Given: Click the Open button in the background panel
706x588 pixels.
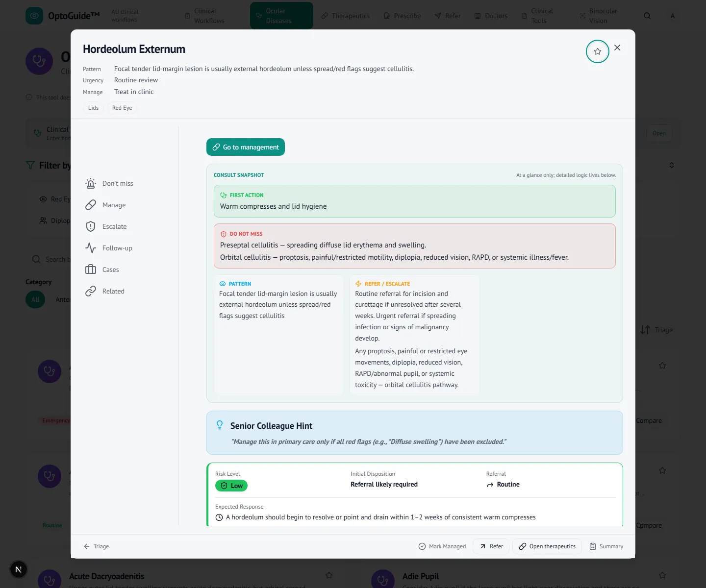Looking at the screenshot, I should tap(659, 133).
